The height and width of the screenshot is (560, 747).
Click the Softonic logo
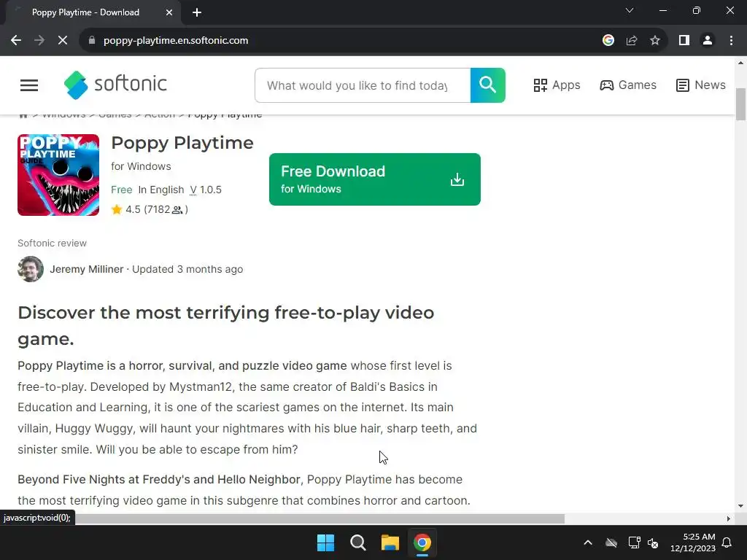pos(115,85)
